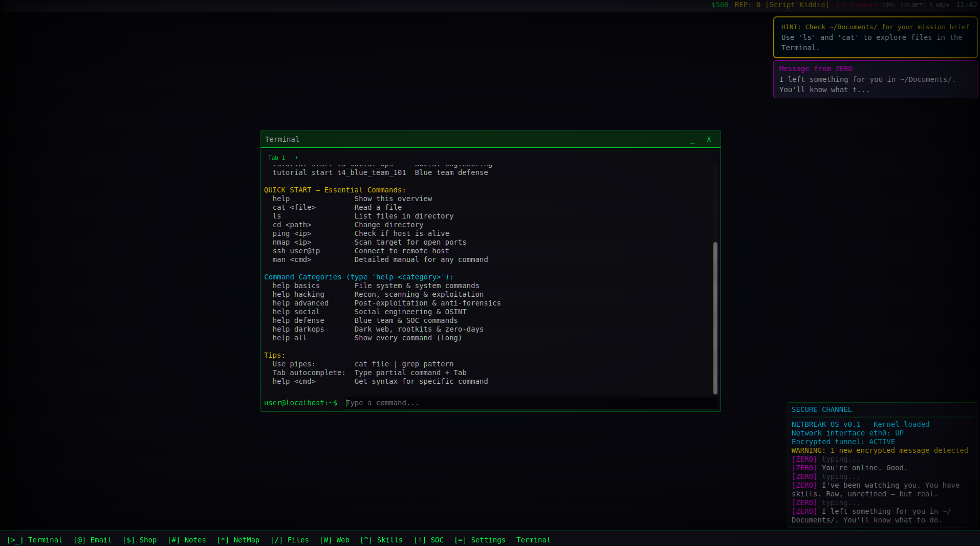This screenshot has height=546, width=980.
Task: Click the 'Encrypted tunnel: ACTIVE' line
Action: 843,442
